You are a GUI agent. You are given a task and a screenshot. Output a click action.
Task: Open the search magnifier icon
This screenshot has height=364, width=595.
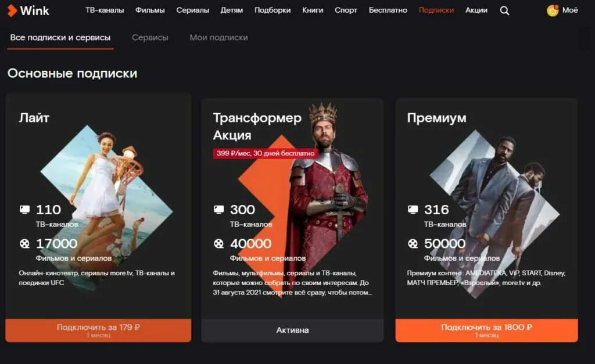click(x=504, y=10)
